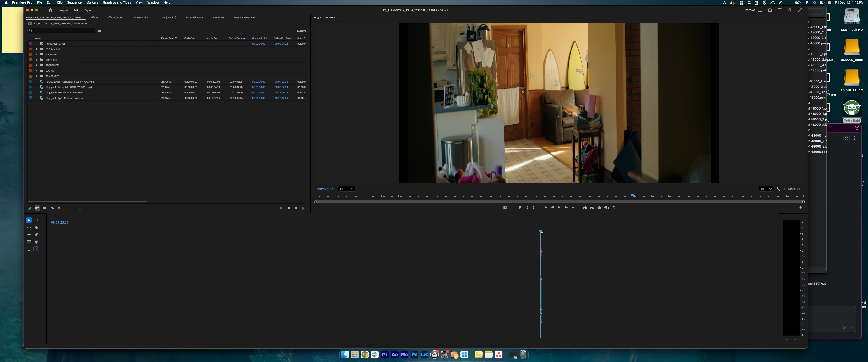Open the Program monitor button editor plus

coord(801,207)
